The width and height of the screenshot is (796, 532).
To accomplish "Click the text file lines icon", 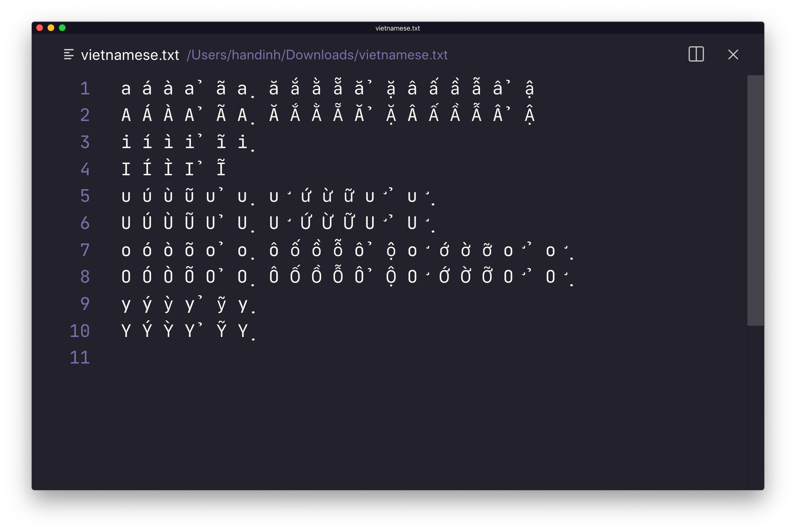I will point(69,54).
